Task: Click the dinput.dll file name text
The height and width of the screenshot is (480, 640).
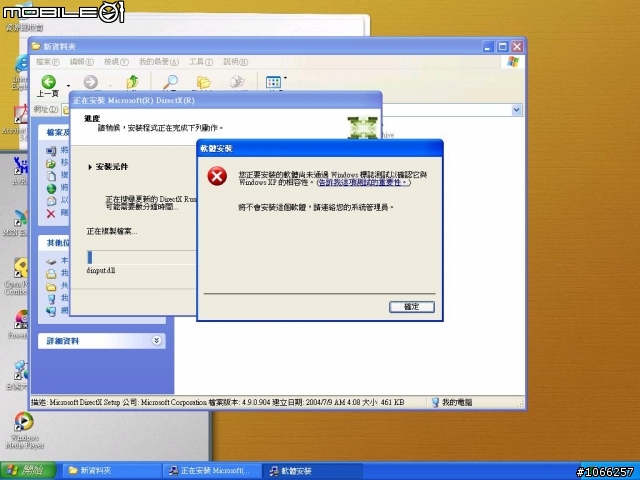Action: [x=101, y=270]
